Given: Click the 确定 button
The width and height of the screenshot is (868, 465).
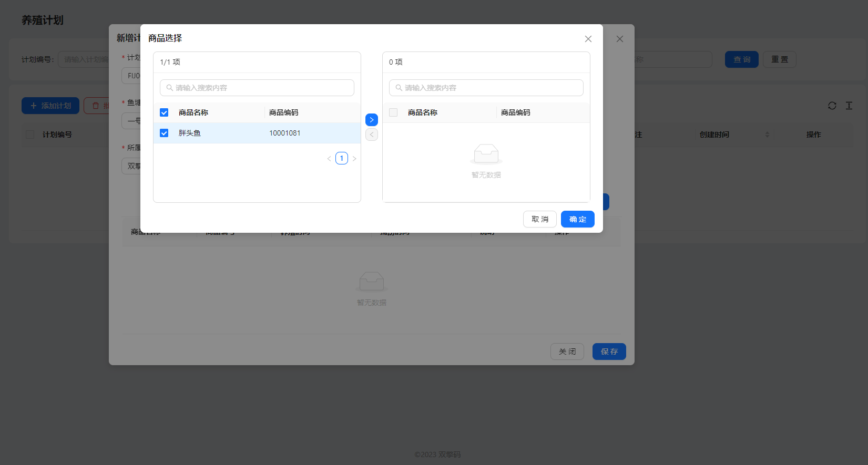Looking at the screenshot, I should coord(578,219).
